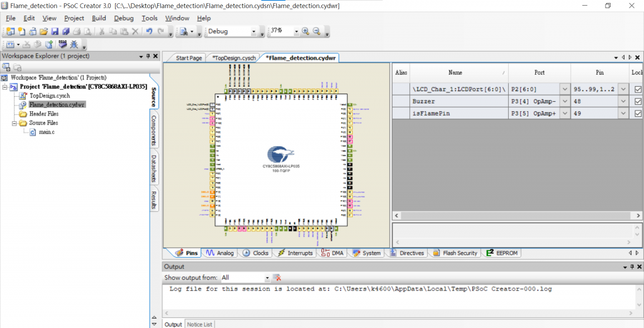Click the Print Preview toolbar icon
The image size is (644, 328).
pyautogui.click(x=87, y=31)
